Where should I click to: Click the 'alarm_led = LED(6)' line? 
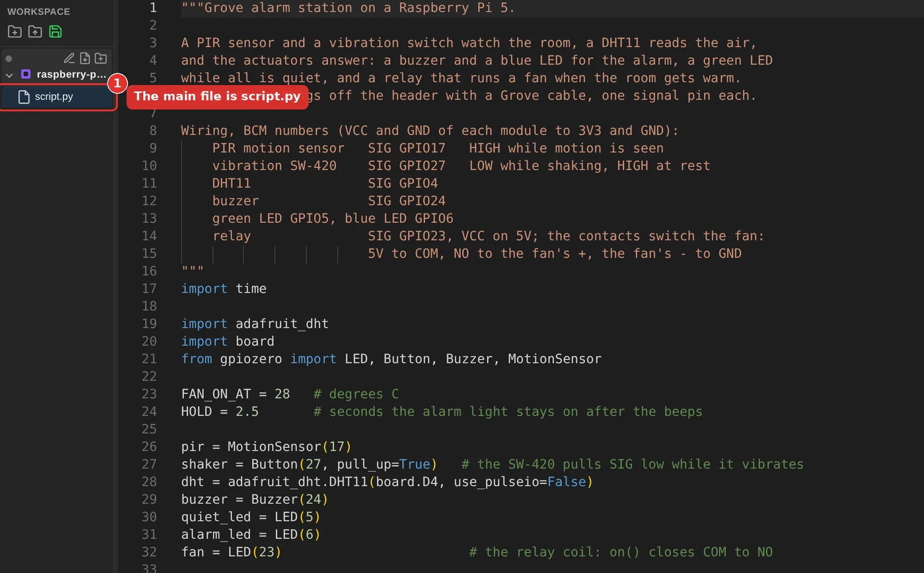tap(251, 534)
